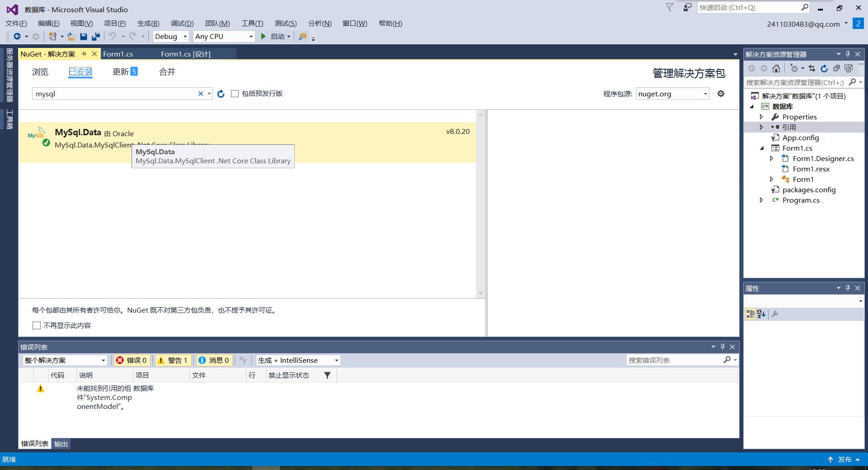Expand the Form1.Designer.cs node

click(x=772, y=158)
